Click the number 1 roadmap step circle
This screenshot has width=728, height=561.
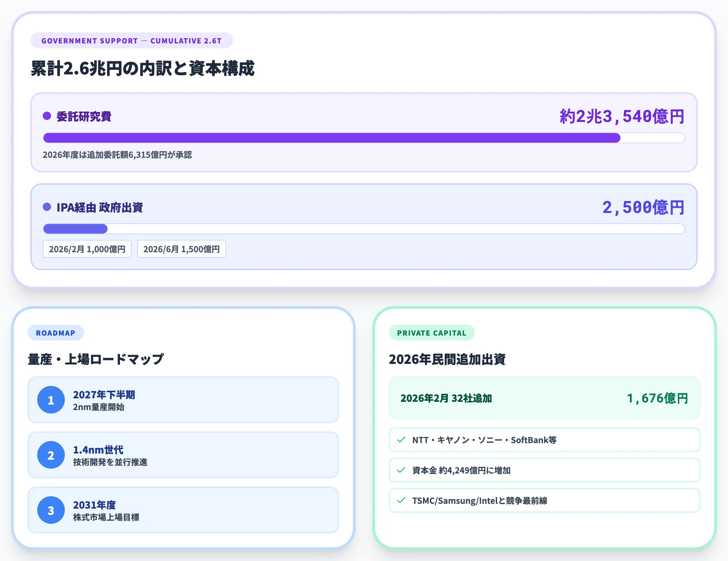click(51, 400)
